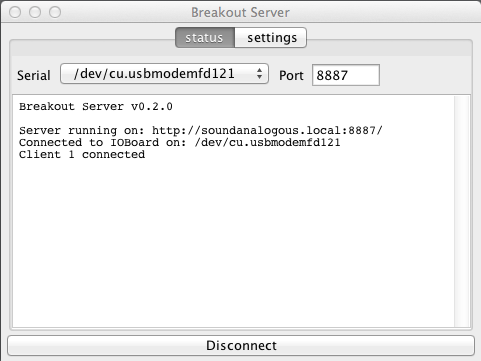This screenshot has width=481, height=361.
Task: Click the soundanalogous.local:8887 URL in the log
Action: click(267, 130)
